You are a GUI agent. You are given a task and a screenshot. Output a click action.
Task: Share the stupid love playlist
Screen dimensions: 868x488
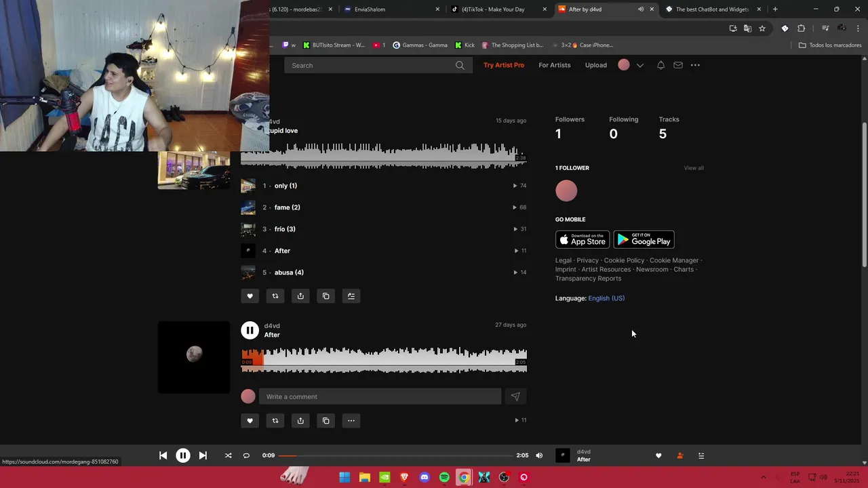coord(300,296)
